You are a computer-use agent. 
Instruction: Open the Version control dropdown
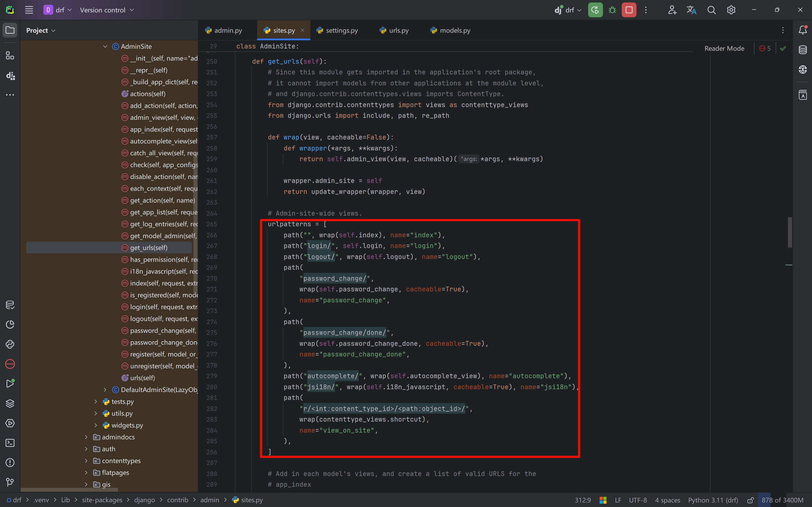point(107,10)
